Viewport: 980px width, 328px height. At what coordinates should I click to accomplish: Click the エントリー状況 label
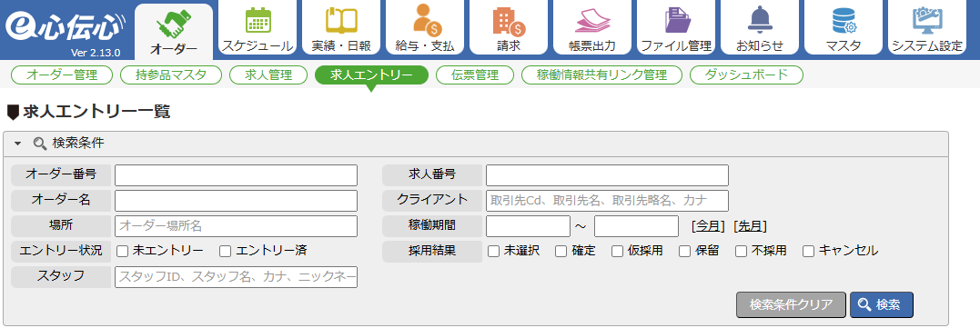coord(61,251)
